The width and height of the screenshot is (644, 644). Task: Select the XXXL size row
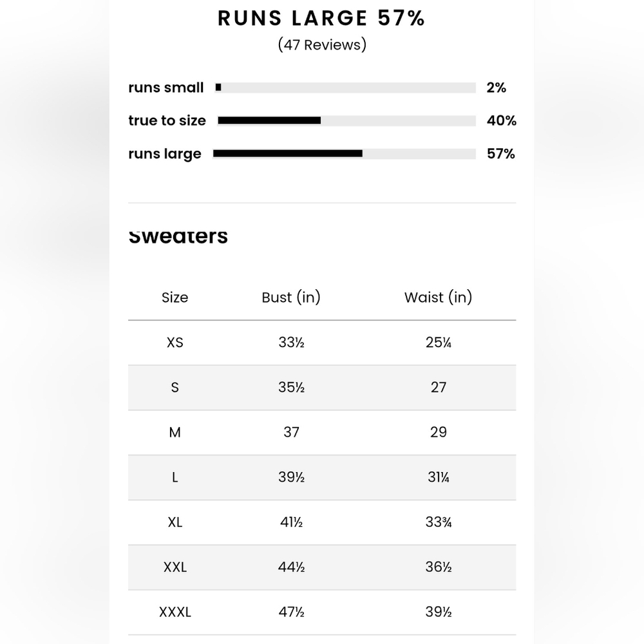(322, 612)
